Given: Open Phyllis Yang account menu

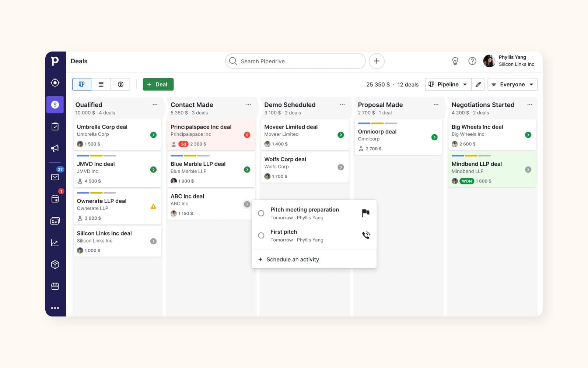Looking at the screenshot, I should point(509,61).
